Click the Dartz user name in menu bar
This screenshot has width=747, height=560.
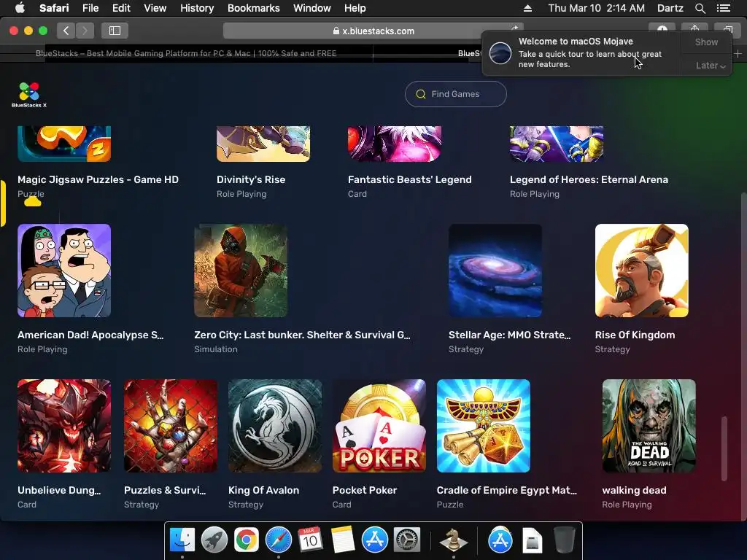(x=670, y=8)
